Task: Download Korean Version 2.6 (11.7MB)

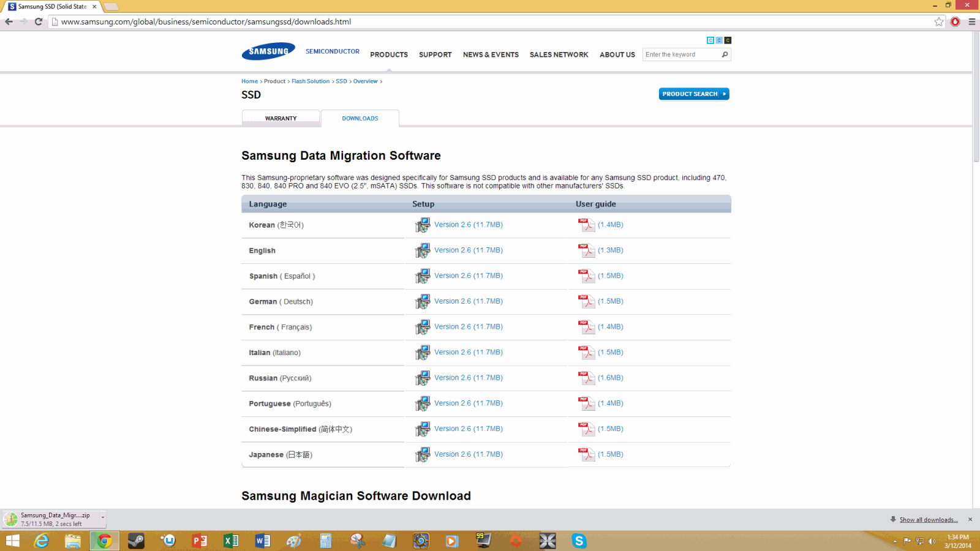Action: pyautogui.click(x=469, y=225)
